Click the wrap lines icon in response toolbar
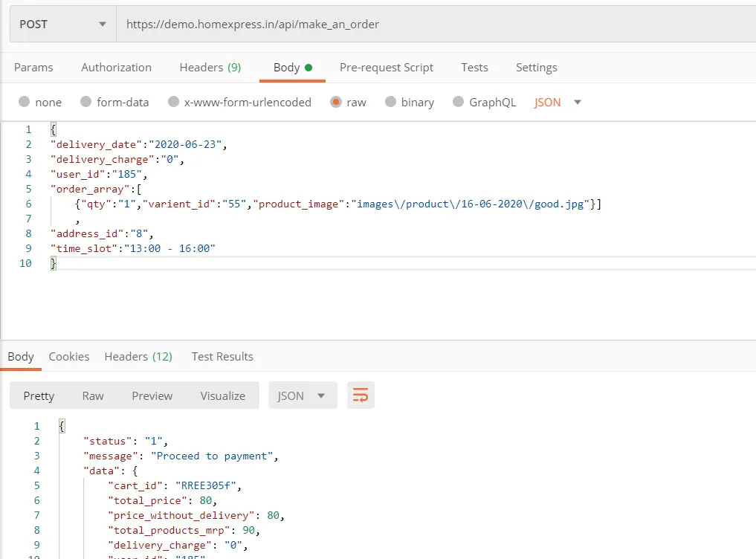The image size is (756, 559). coord(361,395)
